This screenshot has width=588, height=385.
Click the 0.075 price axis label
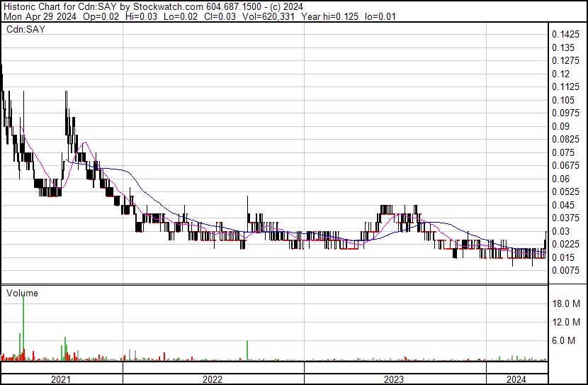(x=563, y=152)
